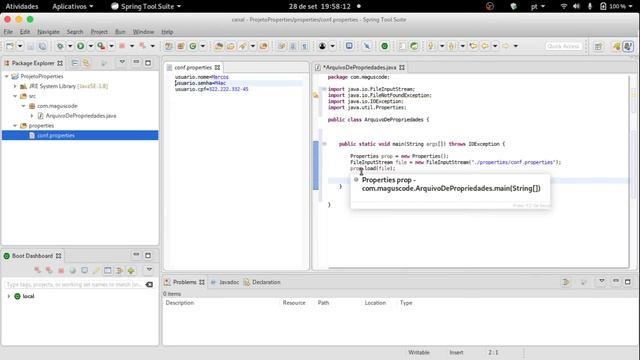This screenshot has width=640, height=360.
Task: Click usuario.cpf line in conf.properties editor
Action: point(211,89)
